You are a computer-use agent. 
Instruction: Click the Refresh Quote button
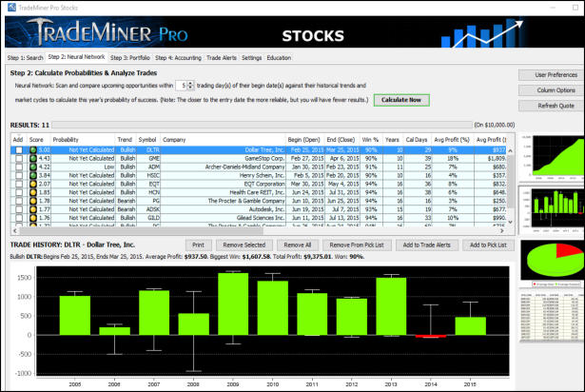[x=552, y=106]
